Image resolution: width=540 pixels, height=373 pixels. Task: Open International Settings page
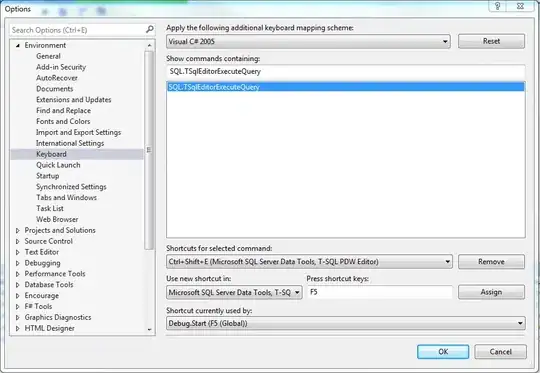(x=70, y=143)
